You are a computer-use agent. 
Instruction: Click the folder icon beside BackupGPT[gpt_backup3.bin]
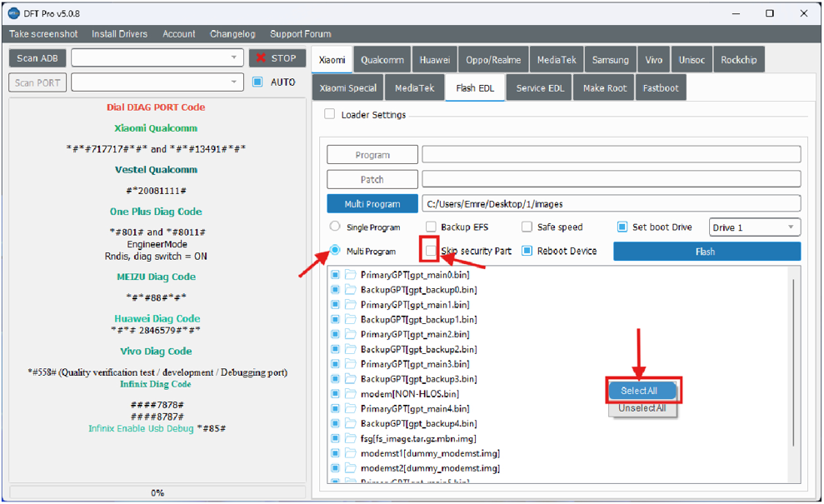(351, 378)
